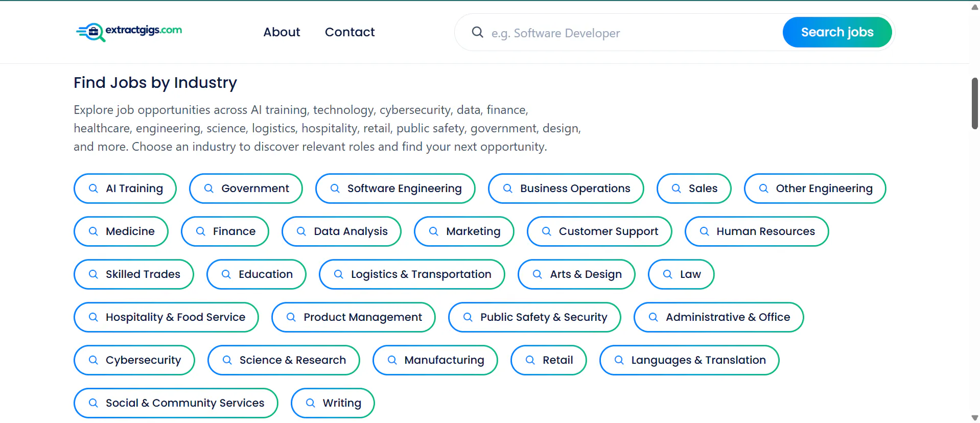Open Hospitality & Food Service jobs
This screenshot has width=980, height=423.
166,317
